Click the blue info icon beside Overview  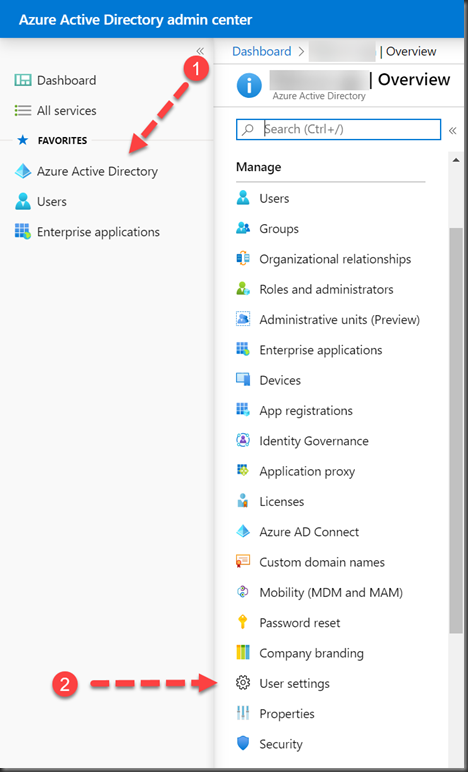pos(249,86)
